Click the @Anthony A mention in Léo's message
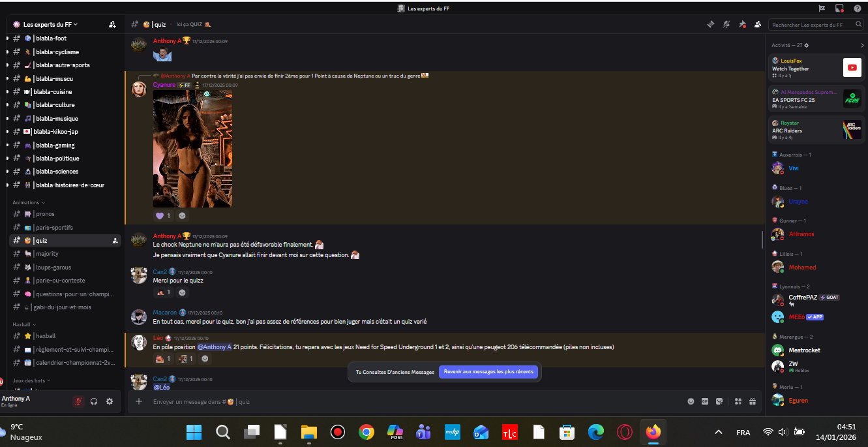This screenshot has width=868, height=447. pos(214,347)
